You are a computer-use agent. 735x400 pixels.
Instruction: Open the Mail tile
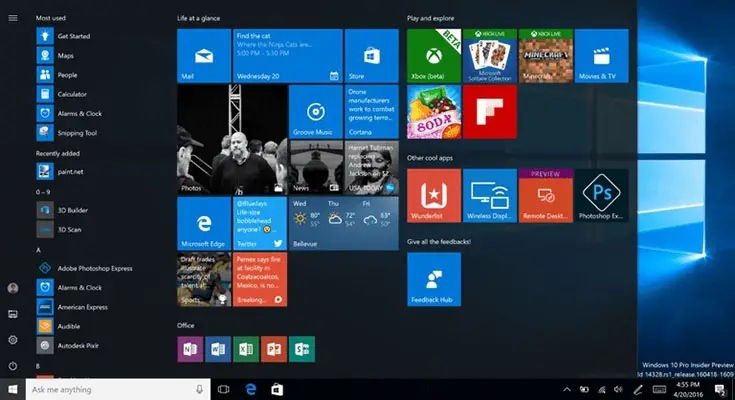204,56
